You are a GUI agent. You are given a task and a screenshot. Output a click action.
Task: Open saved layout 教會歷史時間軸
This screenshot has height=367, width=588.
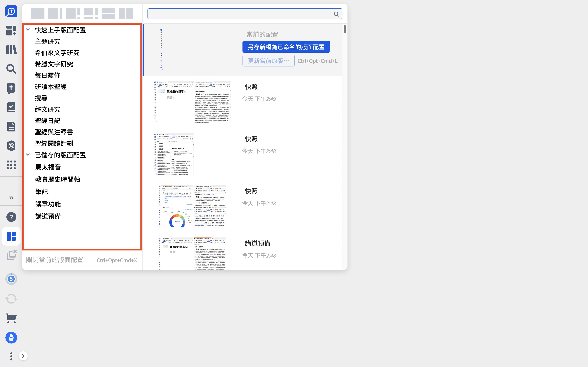point(57,179)
